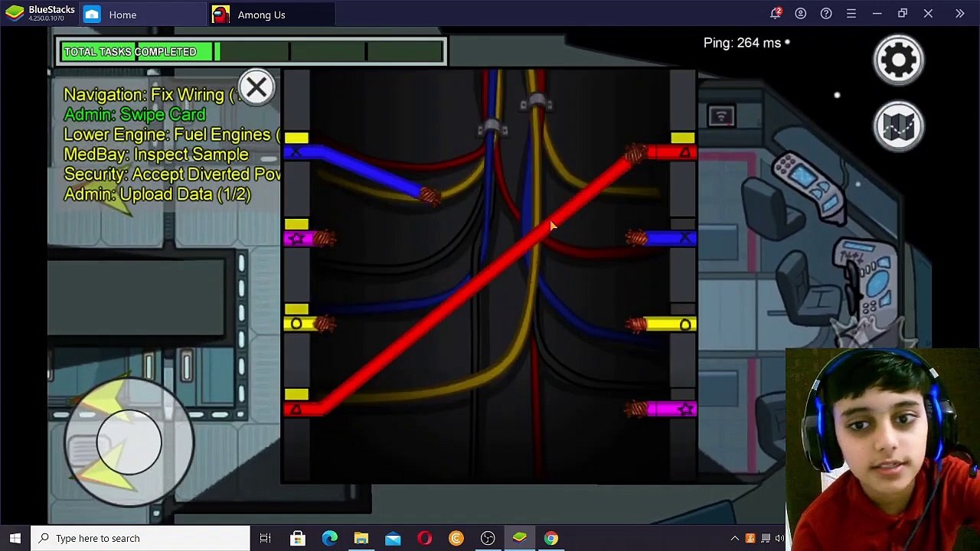Click the MedBay: Inspect Sample task entry

pos(156,155)
